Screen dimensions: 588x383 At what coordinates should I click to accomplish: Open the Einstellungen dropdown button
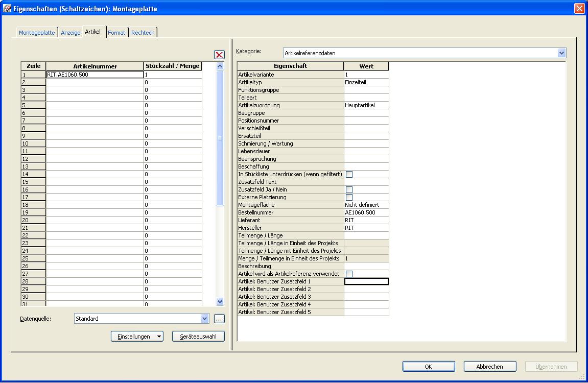click(x=137, y=337)
